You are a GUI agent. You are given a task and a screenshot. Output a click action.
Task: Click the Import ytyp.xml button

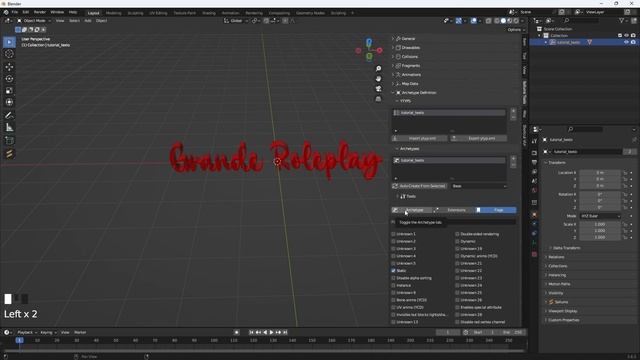420,138
